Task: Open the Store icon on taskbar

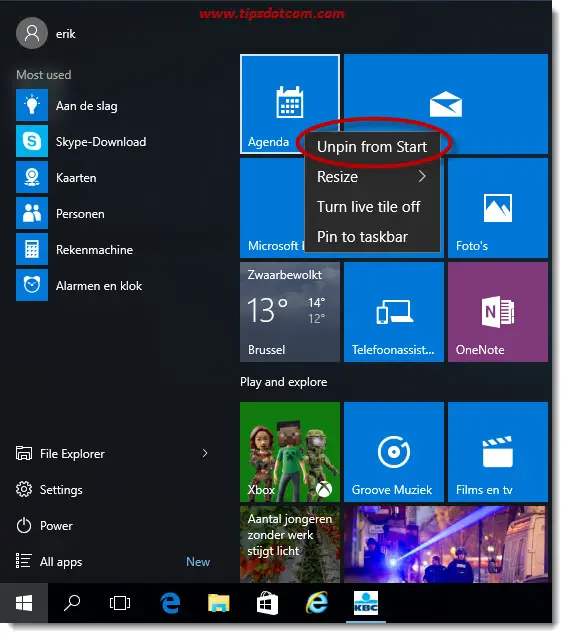Action: 268,603
